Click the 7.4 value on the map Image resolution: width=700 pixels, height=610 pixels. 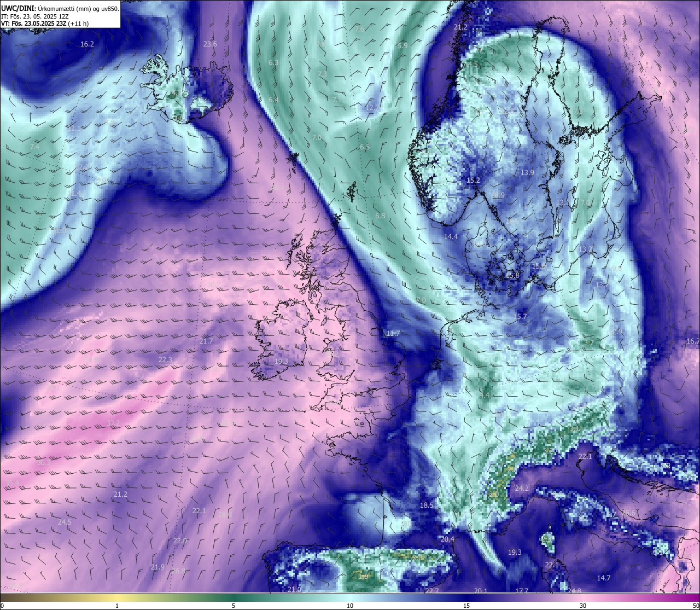pyautogui.click(x=34, y=147)
